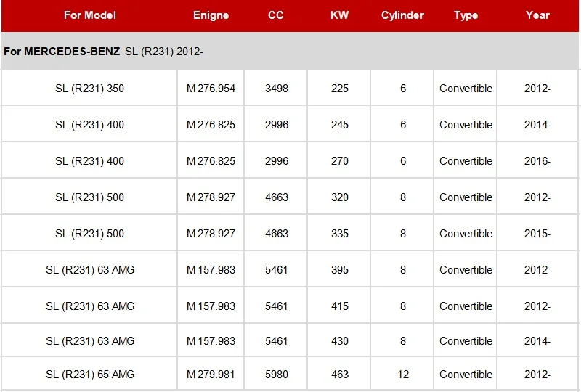Click the 'Year' column header
This screenshot has height=392, width=581.
click(x=537, y=15)
